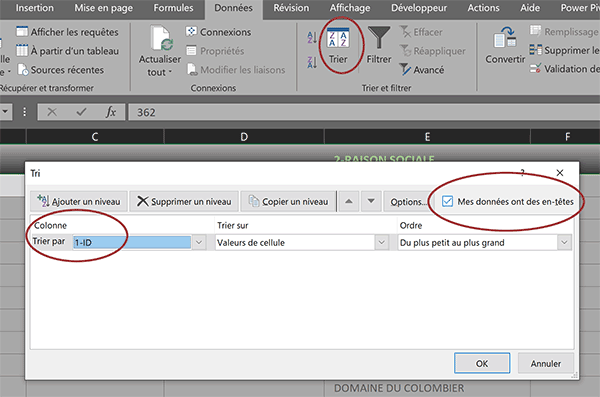Open the Aide tab
Screen dimensions: 600x397
tap(530, 8)
